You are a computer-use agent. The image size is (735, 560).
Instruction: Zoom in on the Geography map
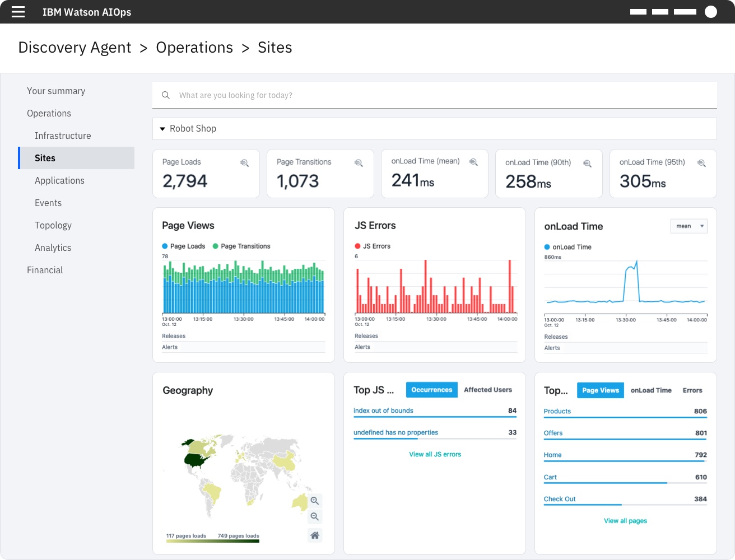[315, 501]
